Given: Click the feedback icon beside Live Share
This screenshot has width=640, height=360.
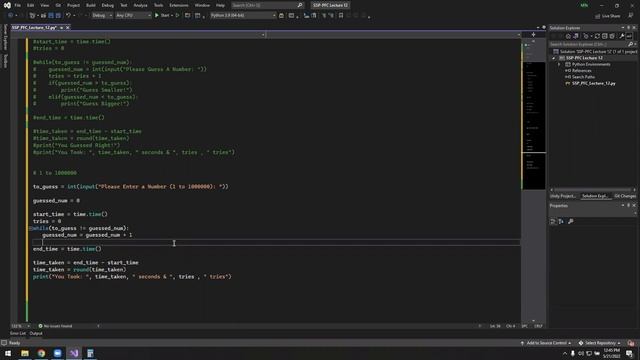Looking at the screenshot, I should pyautogui.click(x=631, y=16).
